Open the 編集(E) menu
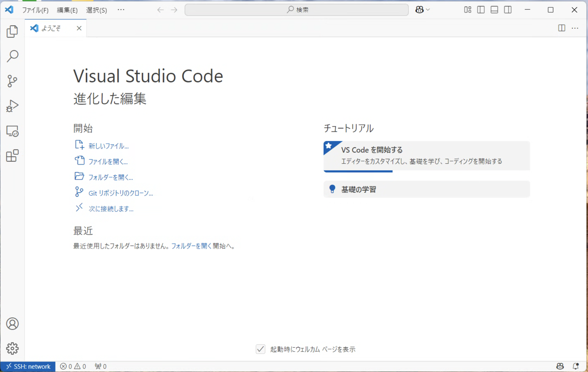Screen dimensions: 588x372 pyautogui.click(x=67, y=10)
